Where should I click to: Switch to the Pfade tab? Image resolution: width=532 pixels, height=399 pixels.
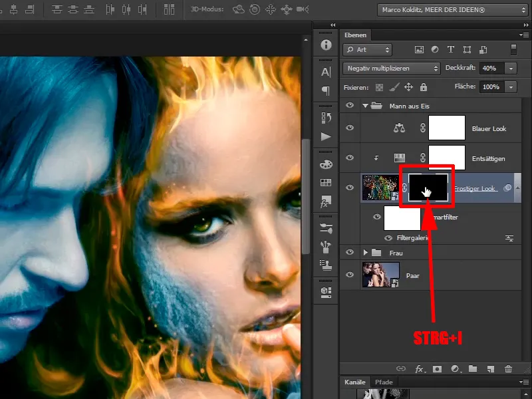(384, 382)
